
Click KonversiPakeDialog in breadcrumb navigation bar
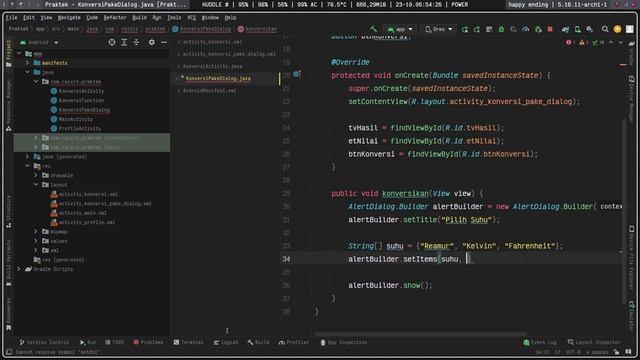(201, 29)
